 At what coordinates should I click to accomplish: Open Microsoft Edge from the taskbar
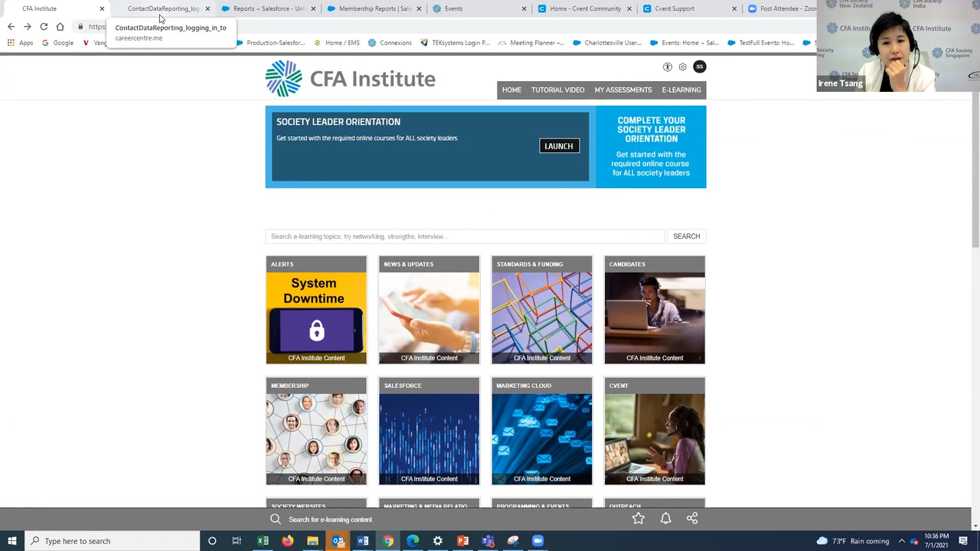413,541
